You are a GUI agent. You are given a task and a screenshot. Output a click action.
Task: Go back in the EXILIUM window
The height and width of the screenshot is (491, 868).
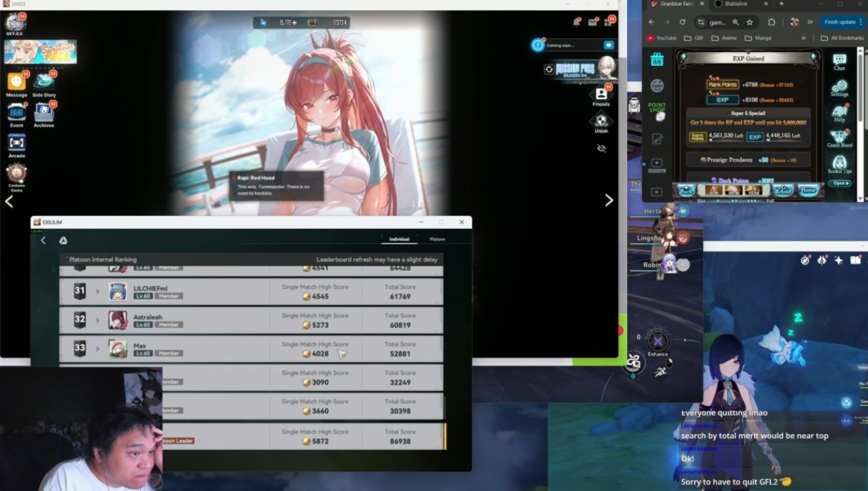pos(44,240)
